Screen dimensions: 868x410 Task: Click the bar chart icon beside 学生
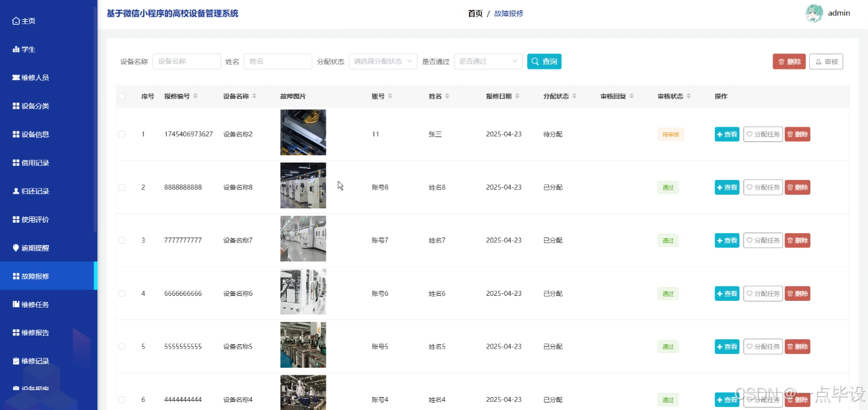tap(16, 49)
